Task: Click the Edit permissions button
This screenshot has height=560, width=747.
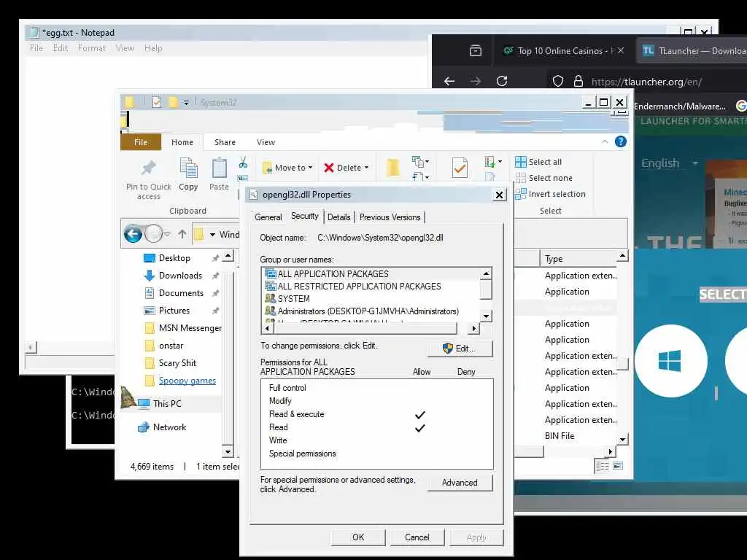Action: 460,348
